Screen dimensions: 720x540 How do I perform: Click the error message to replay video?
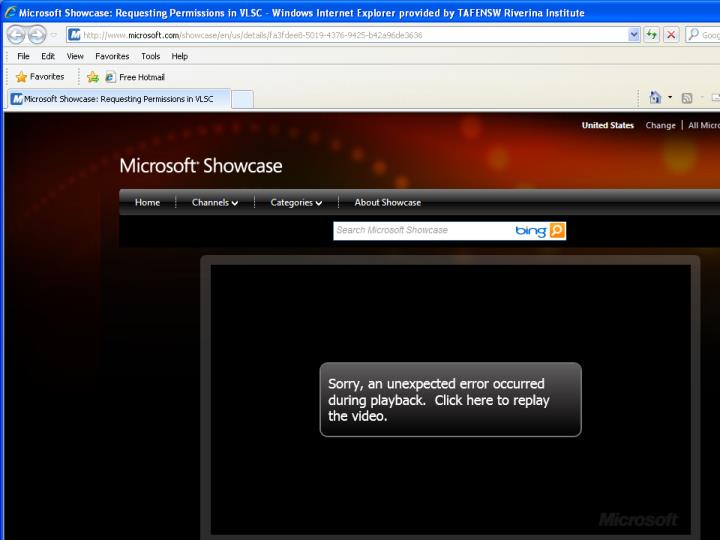click(450, 399)
